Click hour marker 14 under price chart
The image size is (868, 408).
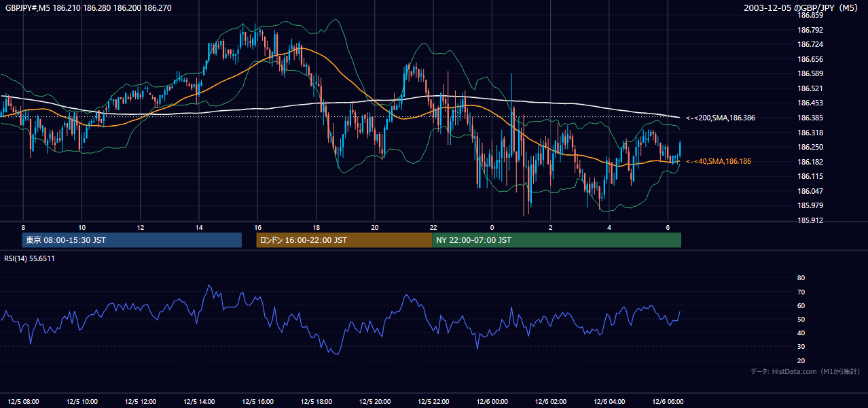click(x=199, y=227)
